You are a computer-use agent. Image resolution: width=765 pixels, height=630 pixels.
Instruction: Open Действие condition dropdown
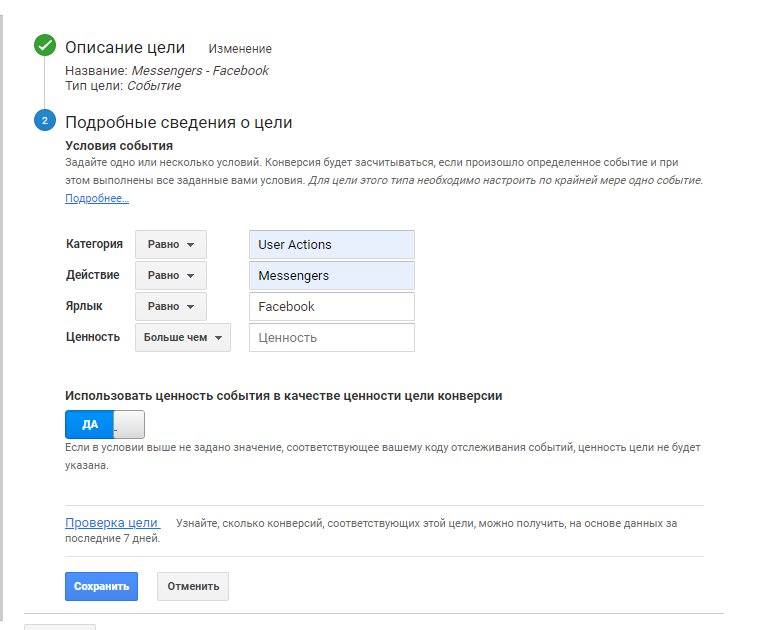tap(171, 275)
